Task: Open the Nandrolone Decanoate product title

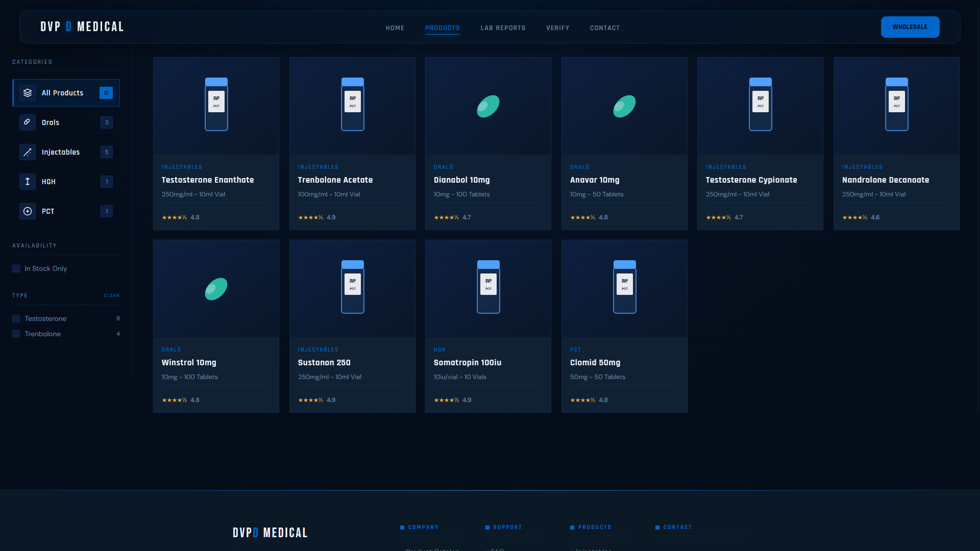Action: point(886,180)
